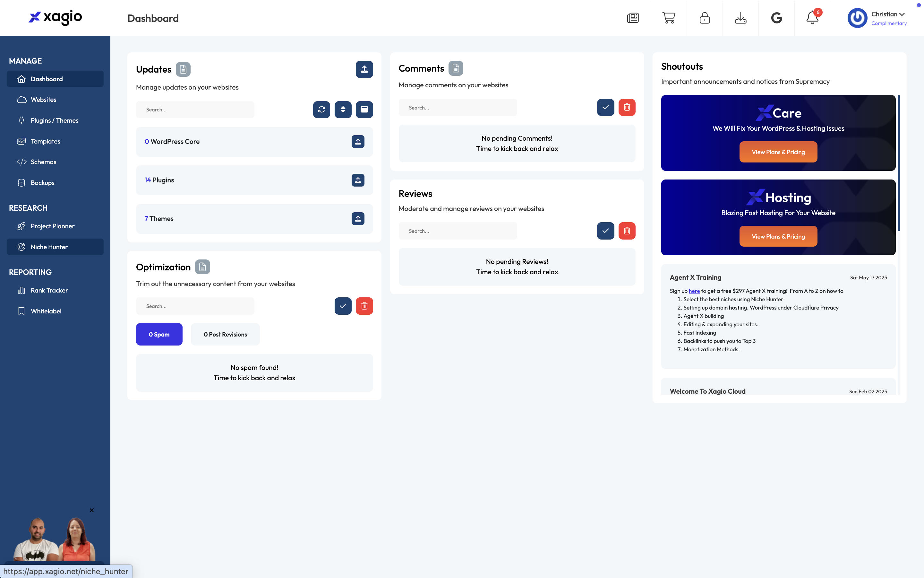Click View Plans & Pricing under XCare
Viewport: 924px width, 578px height.
(778, 152)
